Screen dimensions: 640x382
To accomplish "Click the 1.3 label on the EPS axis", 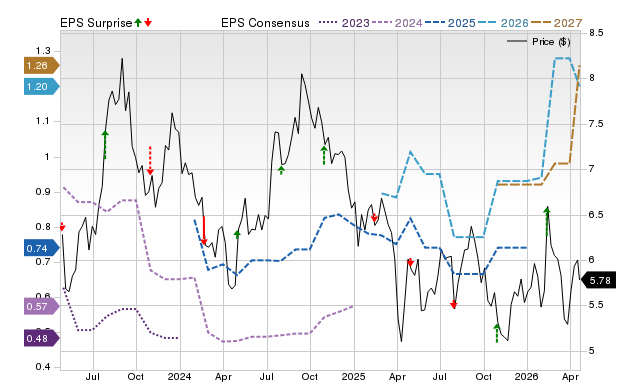I will point(43,51).
